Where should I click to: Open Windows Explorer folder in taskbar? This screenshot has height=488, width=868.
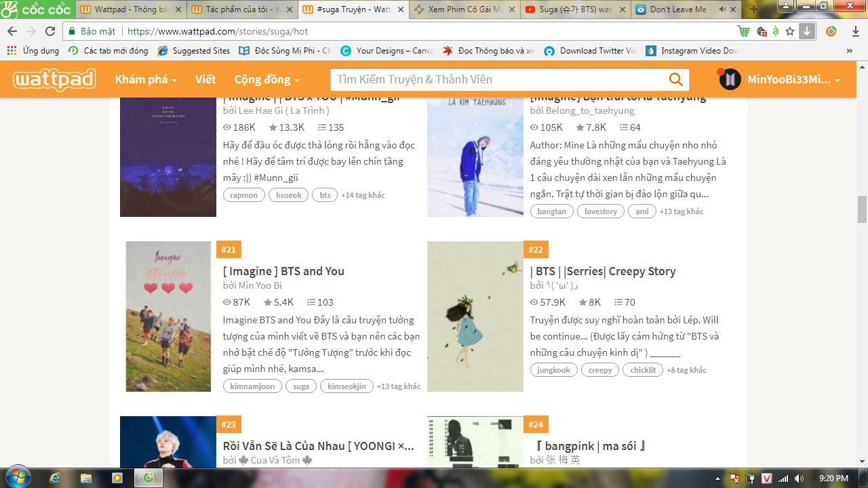pyautogui.click(x=86, y=478)
